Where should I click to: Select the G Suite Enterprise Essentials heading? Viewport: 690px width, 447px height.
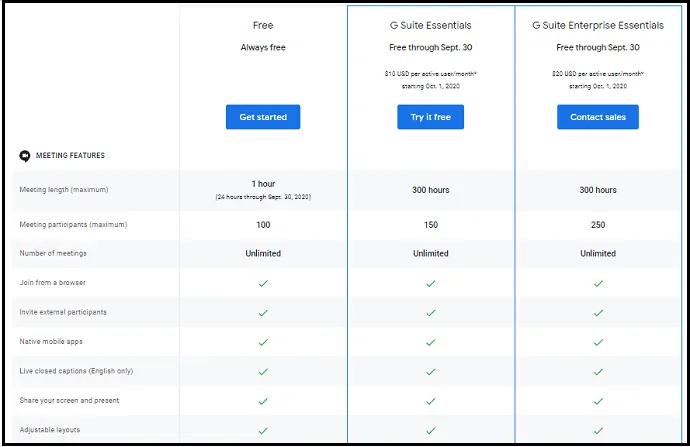598,25
